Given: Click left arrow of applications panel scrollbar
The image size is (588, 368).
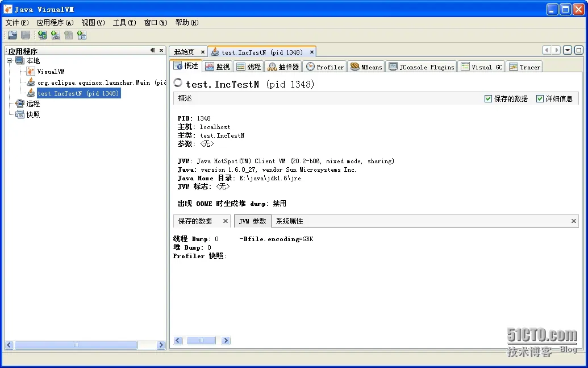Looking at the screenshot, I should (10, 345).
